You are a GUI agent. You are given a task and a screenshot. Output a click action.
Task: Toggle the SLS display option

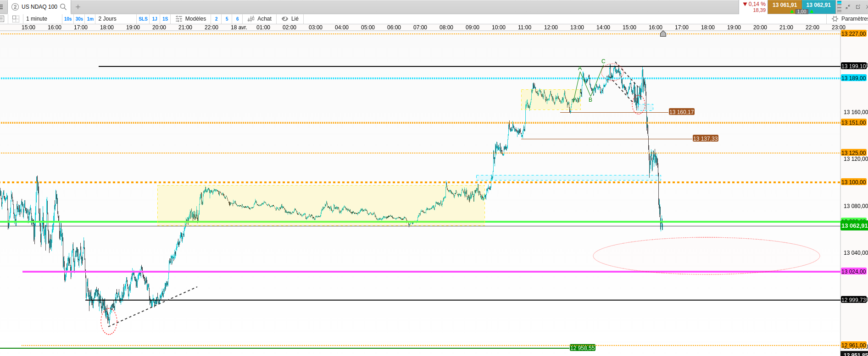(143, 19)
